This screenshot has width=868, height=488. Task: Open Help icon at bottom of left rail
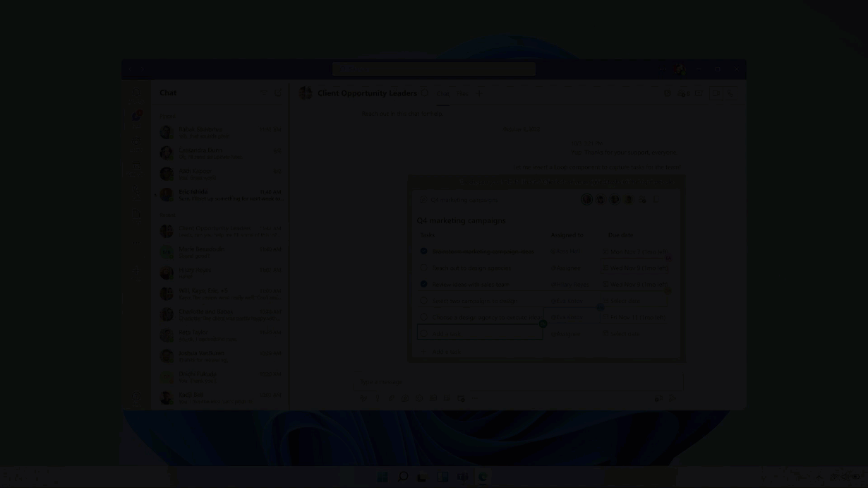[x=137, y=395]
